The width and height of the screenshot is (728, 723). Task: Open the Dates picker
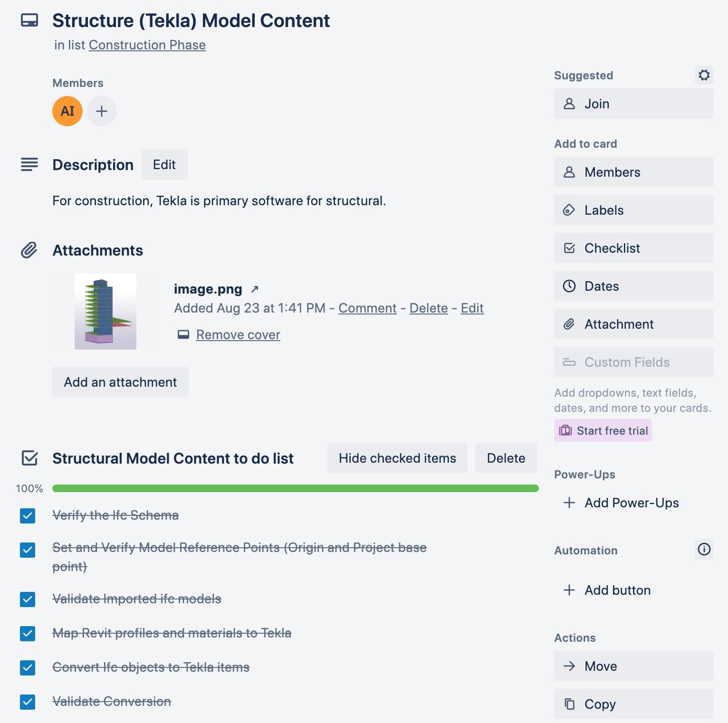point(633,286)
